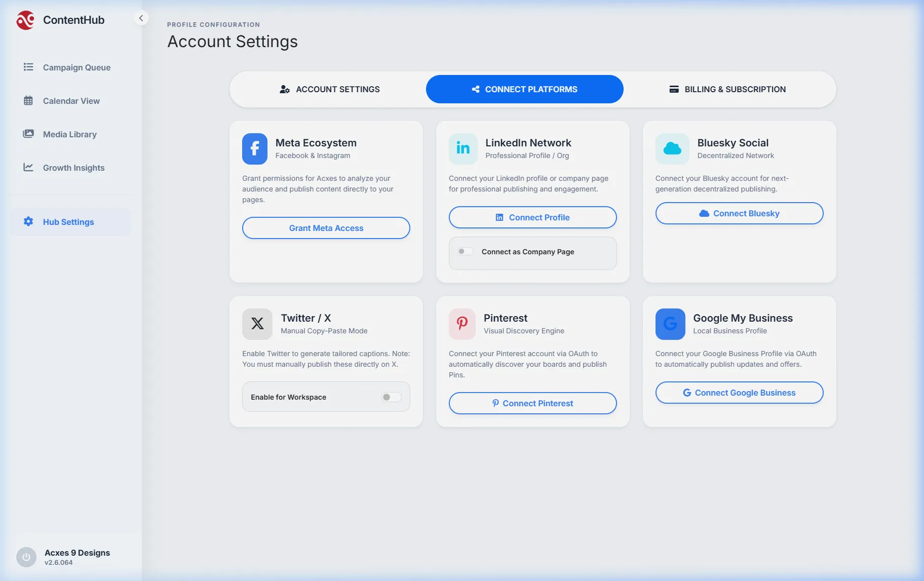Switch to the Account Settings tab

point(329,89)
